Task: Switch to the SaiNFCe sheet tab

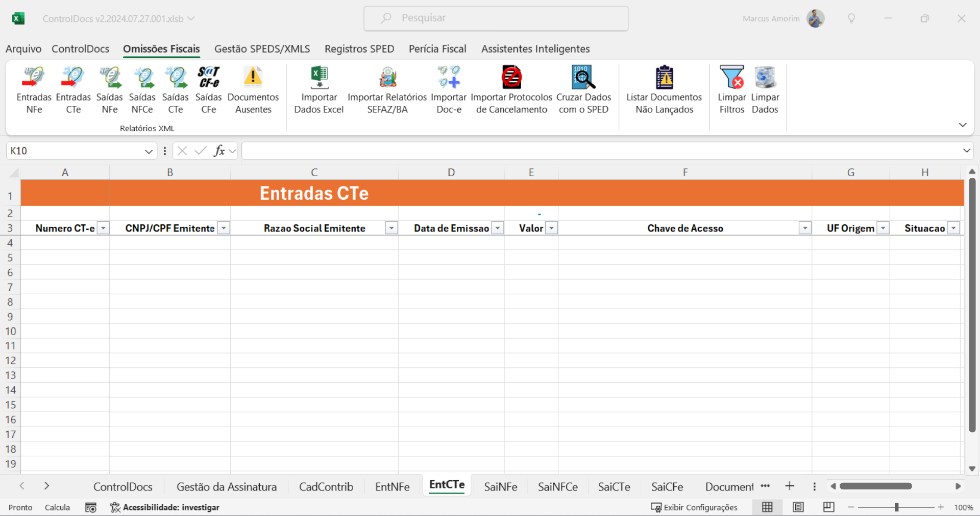Action: 557,487
